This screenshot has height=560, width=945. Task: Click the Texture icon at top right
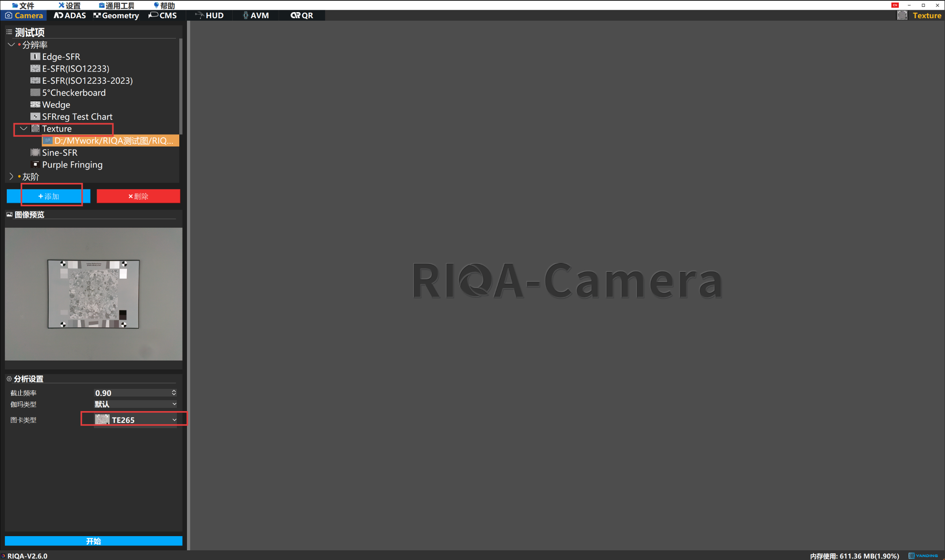click(x=902, y=15)
